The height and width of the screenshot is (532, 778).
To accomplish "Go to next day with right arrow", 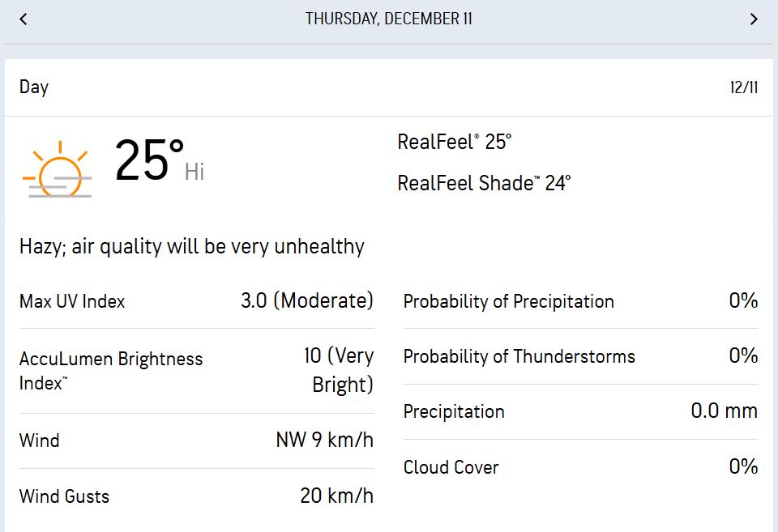I will pyautogui.click(x=754, y=19).
